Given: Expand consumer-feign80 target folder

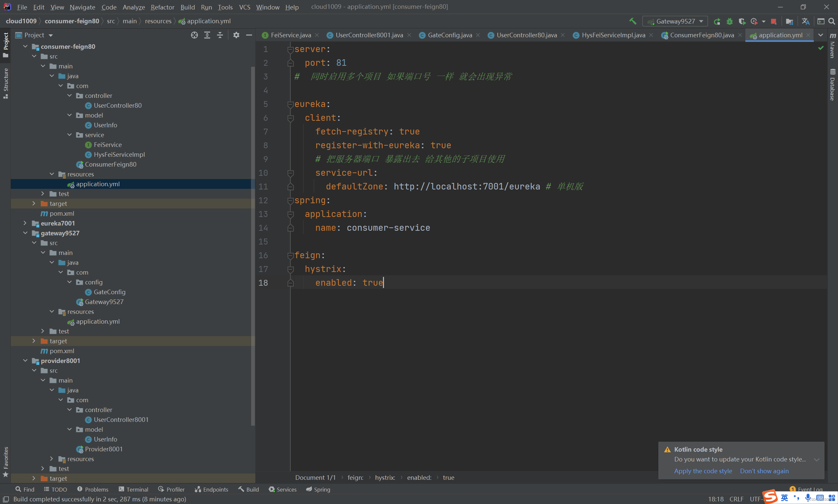Looking at the screenshot, I should pos(34,204).
